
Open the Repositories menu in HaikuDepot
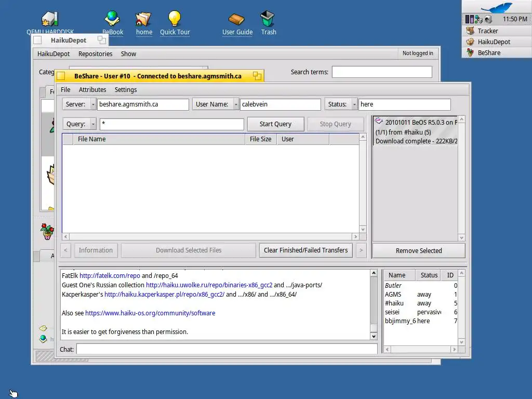tap(95, 54)
